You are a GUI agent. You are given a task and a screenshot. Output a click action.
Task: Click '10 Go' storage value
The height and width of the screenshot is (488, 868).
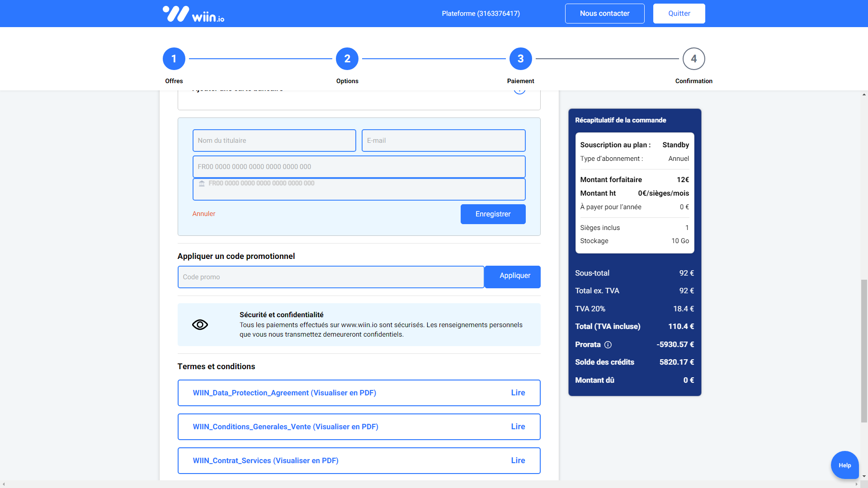(x=680, y=241)
